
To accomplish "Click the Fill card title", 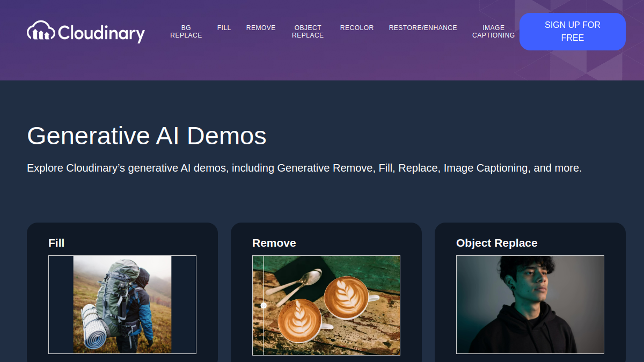I will point(56,243).
